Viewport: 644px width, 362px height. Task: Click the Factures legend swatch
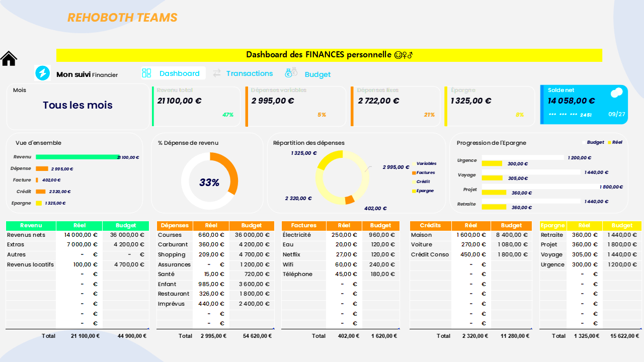pos(414,173)
